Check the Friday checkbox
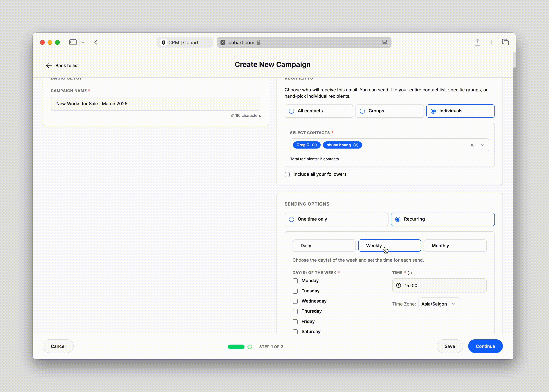 coord(295,322)
